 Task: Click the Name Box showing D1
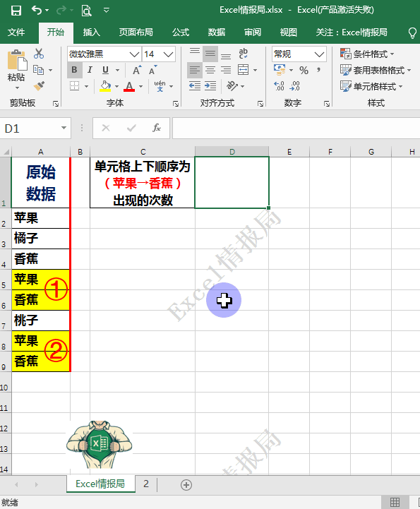pyautogui.click(x=31, y=128)
